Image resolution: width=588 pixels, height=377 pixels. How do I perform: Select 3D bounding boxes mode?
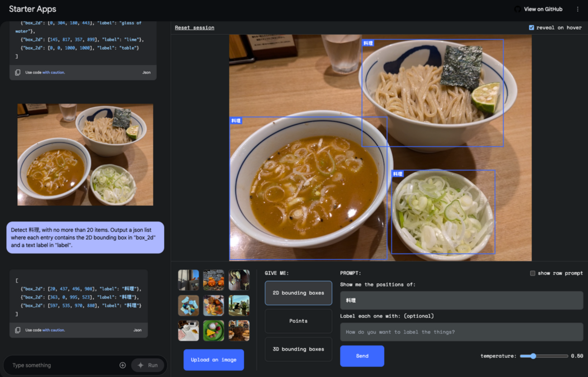coord(299,349)
